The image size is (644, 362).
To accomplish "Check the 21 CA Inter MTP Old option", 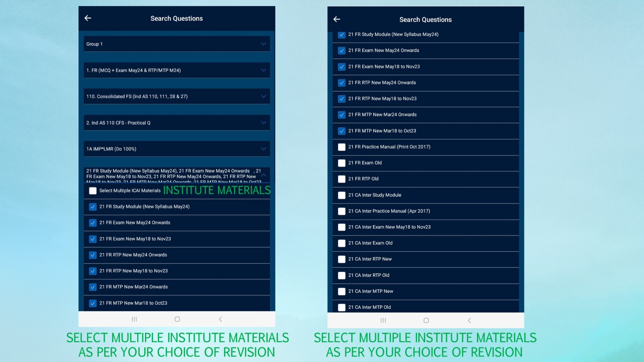I will point(342,307).
